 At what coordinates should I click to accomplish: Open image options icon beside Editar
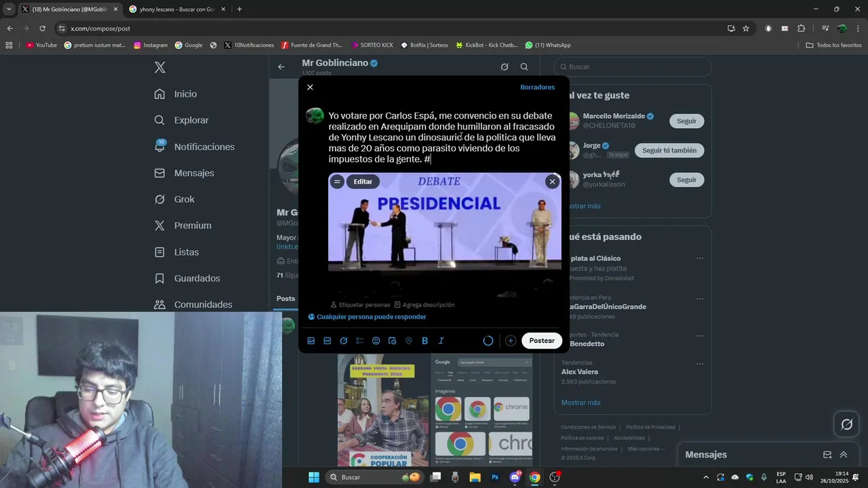(x=337, y=182)
